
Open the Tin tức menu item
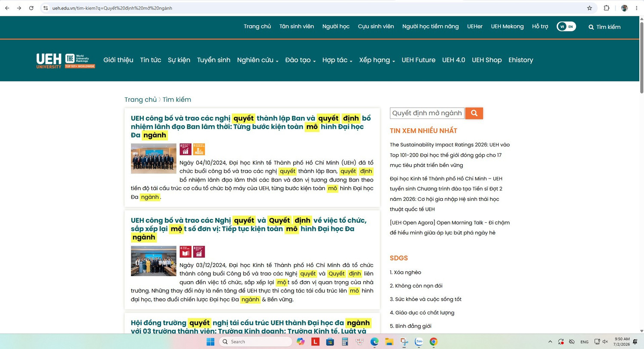coord(150,60)
